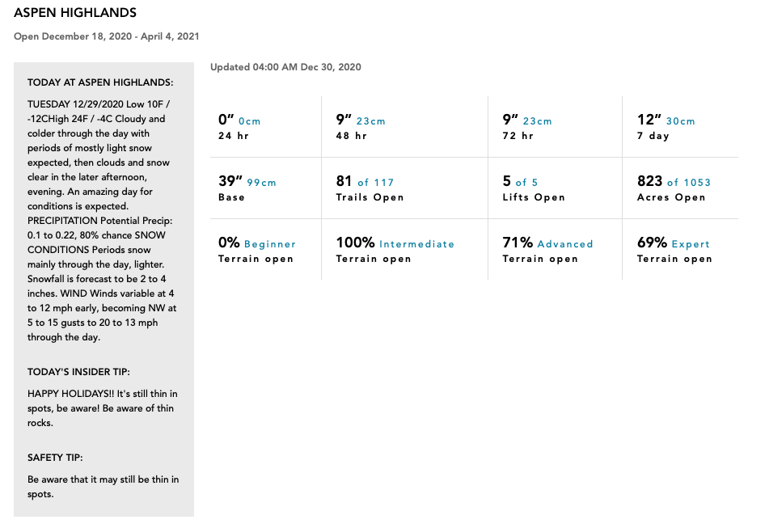The height and width of the screenshot is (532, 769).
Task: Select the 7 day snowfall total
Action: (x=666, y=126)
